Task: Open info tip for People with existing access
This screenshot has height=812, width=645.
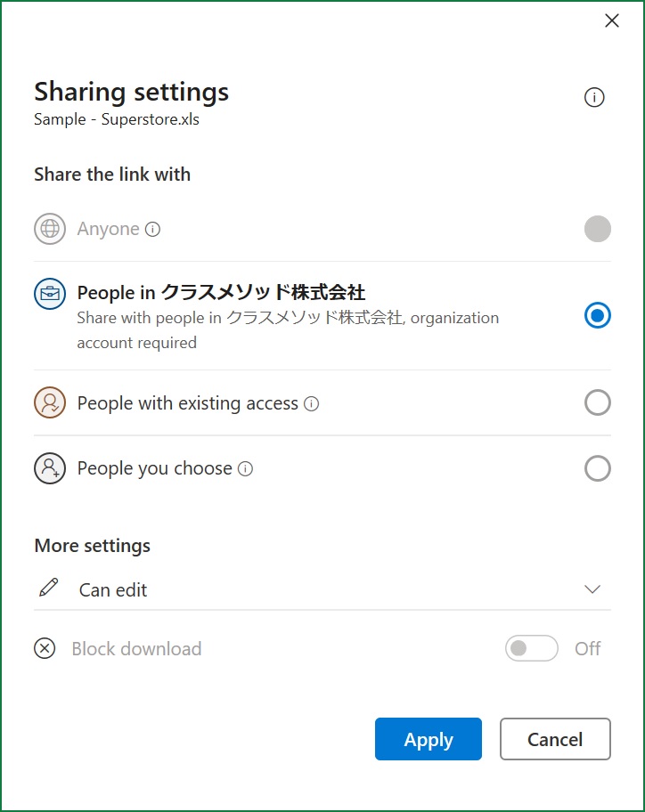Action: (311, 403)
